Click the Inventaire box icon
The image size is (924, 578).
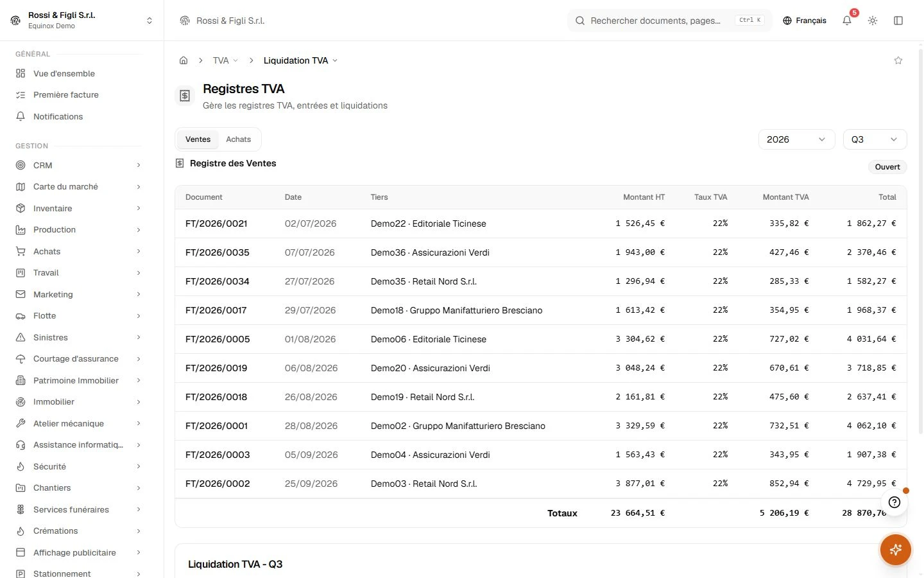click(21, 208)
